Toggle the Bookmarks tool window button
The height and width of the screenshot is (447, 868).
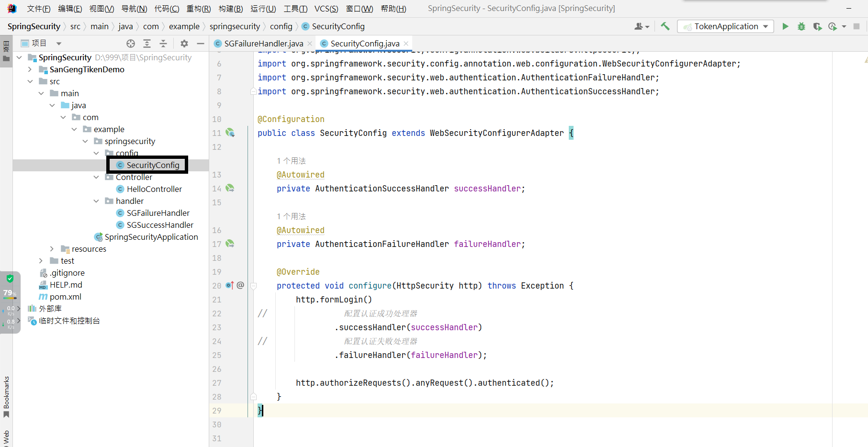pos(6,397)
